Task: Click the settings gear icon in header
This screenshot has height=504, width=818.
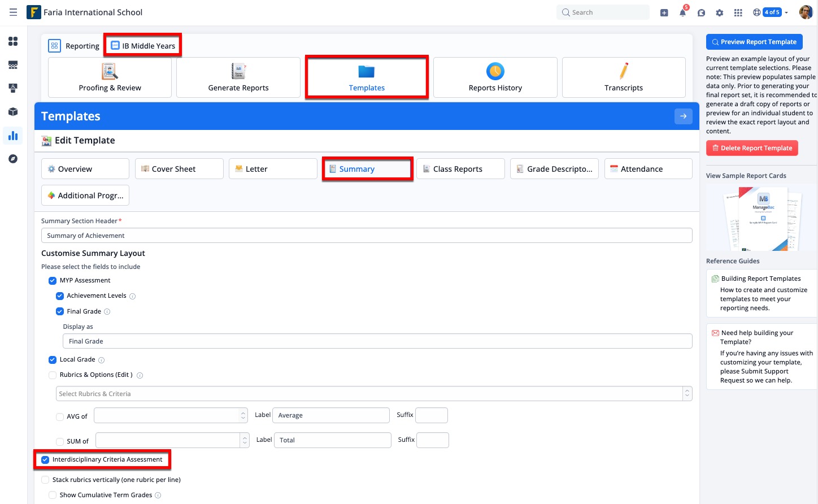Action: [719, 12]
